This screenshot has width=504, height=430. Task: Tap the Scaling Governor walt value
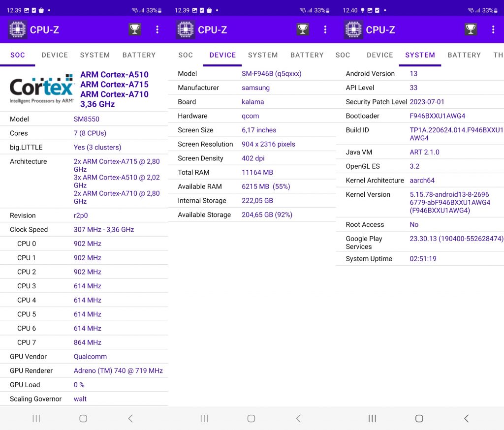tap(80, 399)
